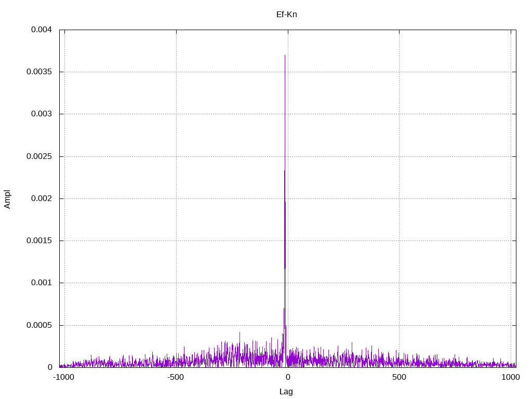The height and width of the screenshot is (399, 532).
Task: Click the y-axis value 0 at origin
Action: (50, 367)
